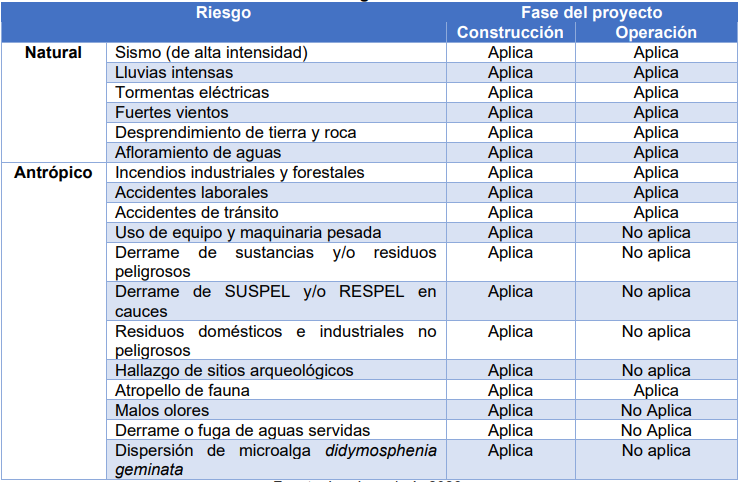This screenshot has height=482, width=738.
Task: Click Desprendimiento de tierra y roca
Action: (x=236, y=133)
